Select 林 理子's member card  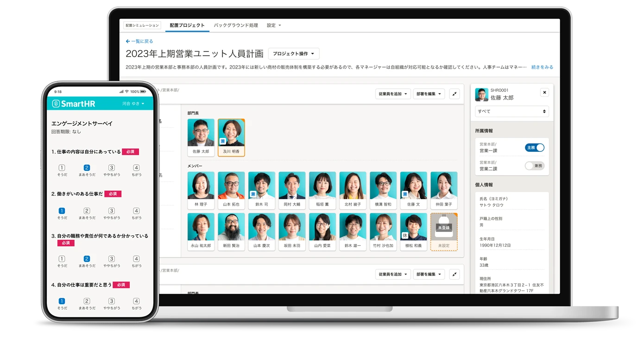click(x=201, y=190)
